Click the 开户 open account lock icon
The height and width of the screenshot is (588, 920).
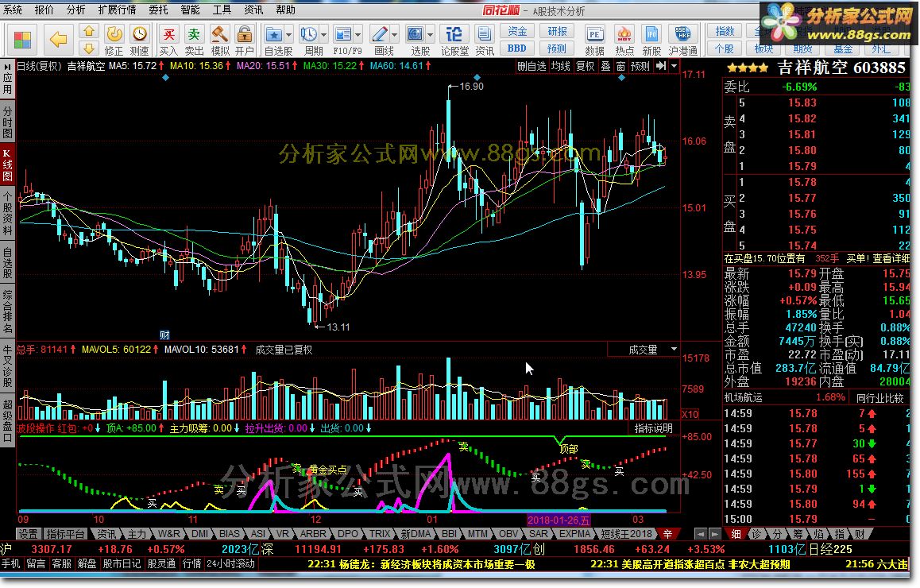(245, 40)
